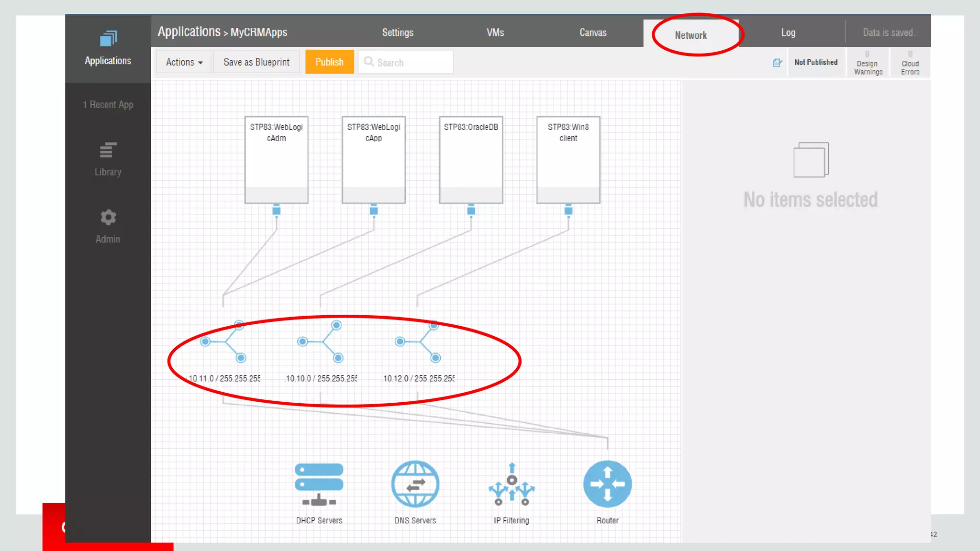The height and width of the screenshot is (551, 980).
Task: Select the STP83:WebLogicAdm VM box
Action: (277, 160)
